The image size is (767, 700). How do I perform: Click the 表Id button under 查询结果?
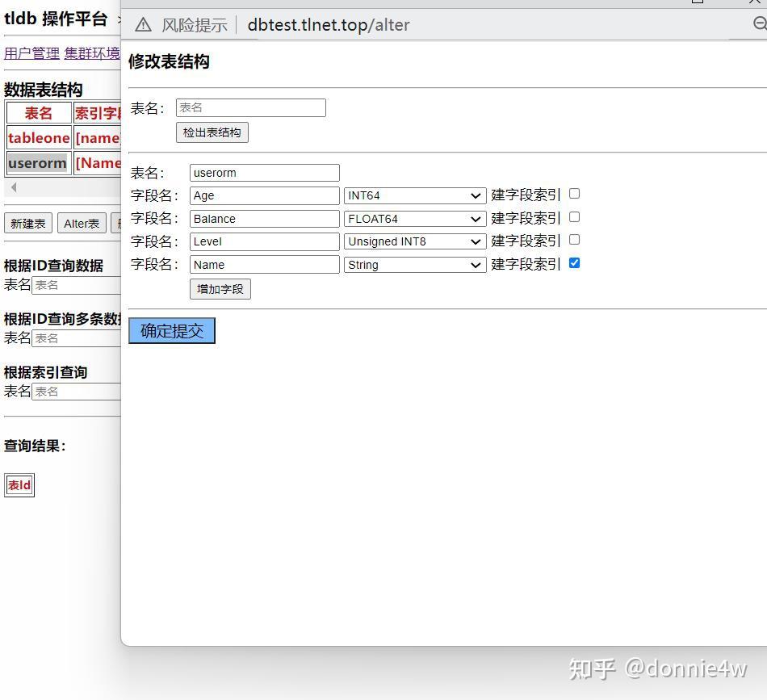pyautogui.click(x=19, y=484)
